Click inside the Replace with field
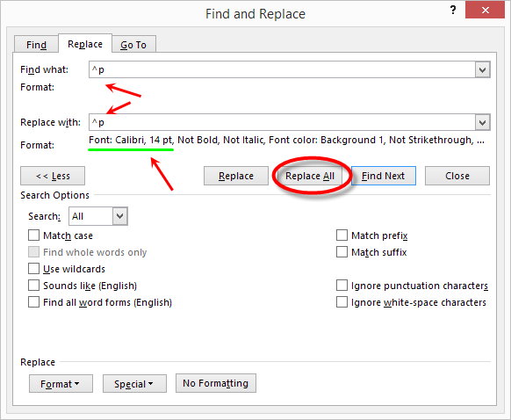 [x=282, y=123]
